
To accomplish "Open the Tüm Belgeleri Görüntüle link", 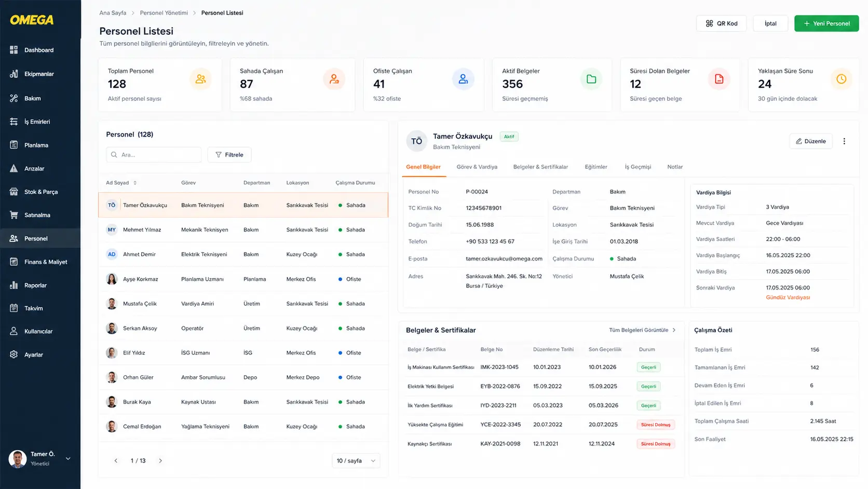I will click(x=642, y=330).
